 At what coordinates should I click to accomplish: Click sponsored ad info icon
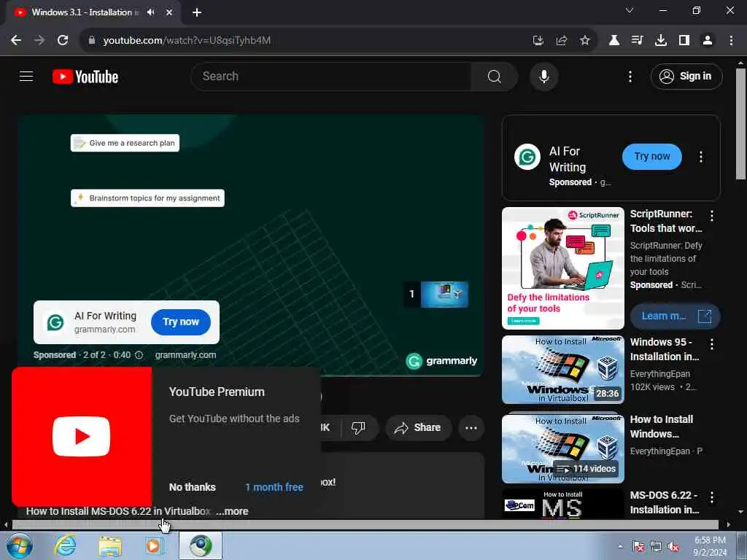point(139,355)
